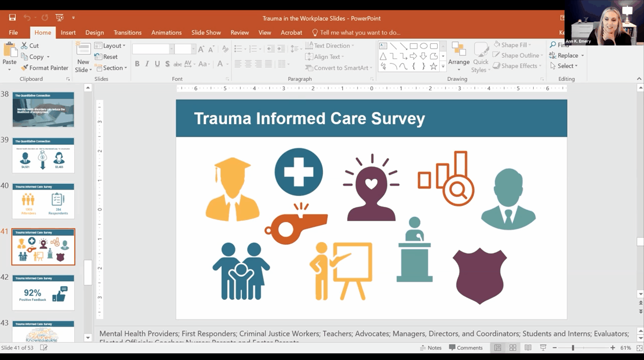Screen dimensions: 644x360
Task: Click the Tell me what you want to do box
Action: pyautogui.click(x=356, y=33)
